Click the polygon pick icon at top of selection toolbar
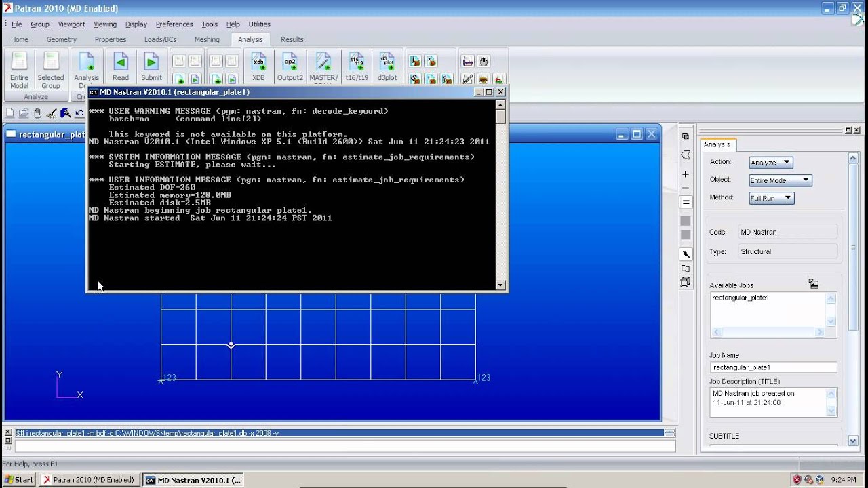Image resolution: width=868 pixels, height=488 pixels. tap(686, 155)
